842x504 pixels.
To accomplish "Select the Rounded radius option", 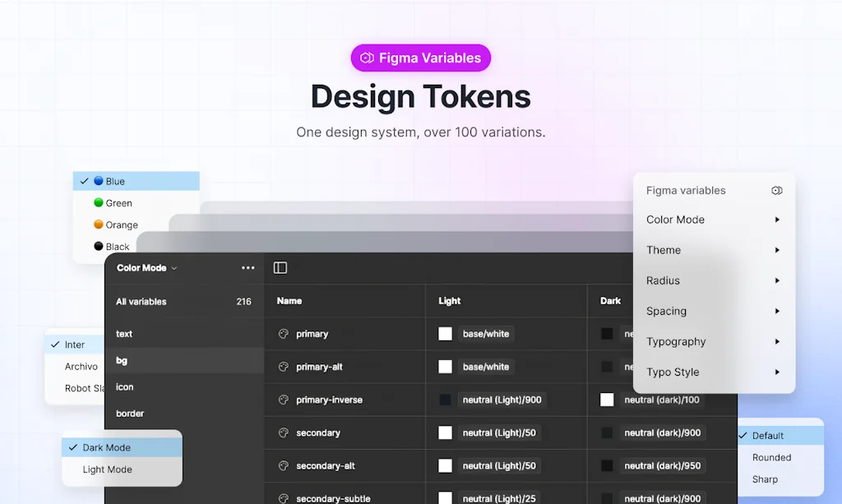I will tap(771, 457).
